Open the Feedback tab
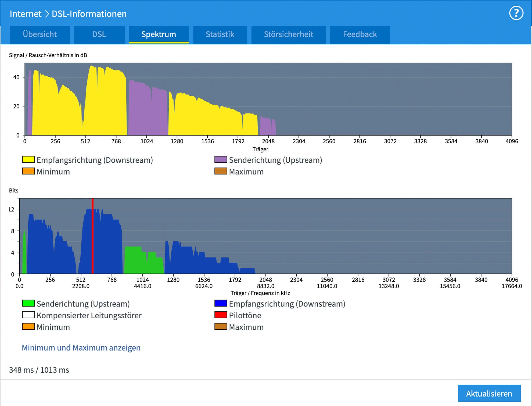This screenshot has height=406, width=532. 360,34
